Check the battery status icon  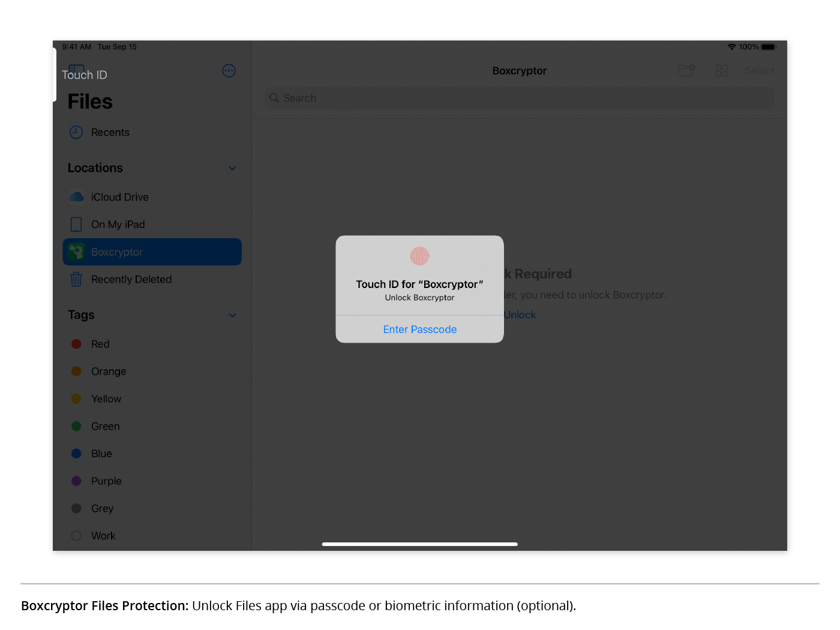tap(769, 47)
